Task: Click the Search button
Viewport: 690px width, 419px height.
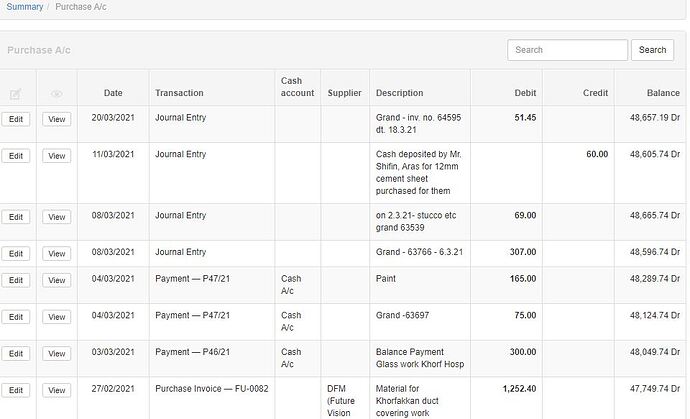Action: (652, 50)
